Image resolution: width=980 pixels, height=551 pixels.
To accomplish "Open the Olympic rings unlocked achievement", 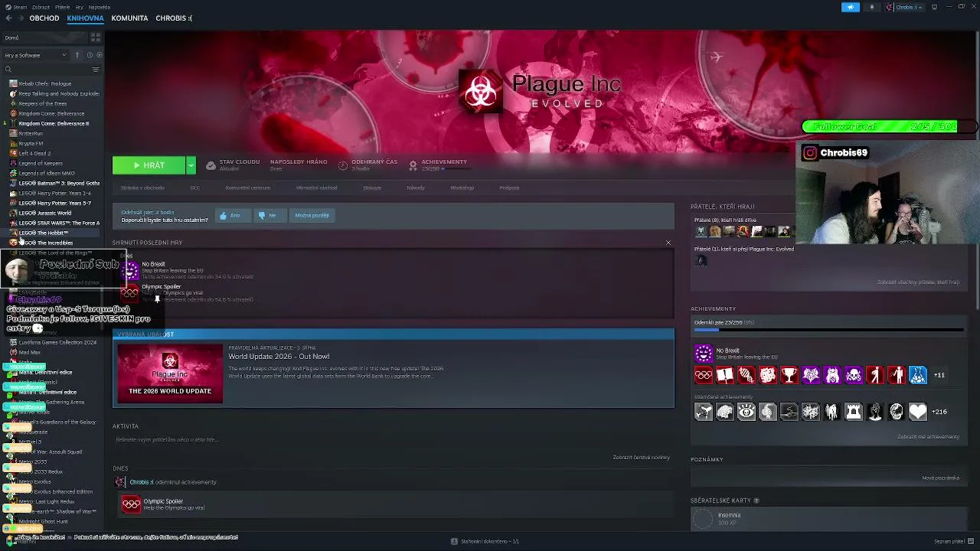I will tap(704, 375).
